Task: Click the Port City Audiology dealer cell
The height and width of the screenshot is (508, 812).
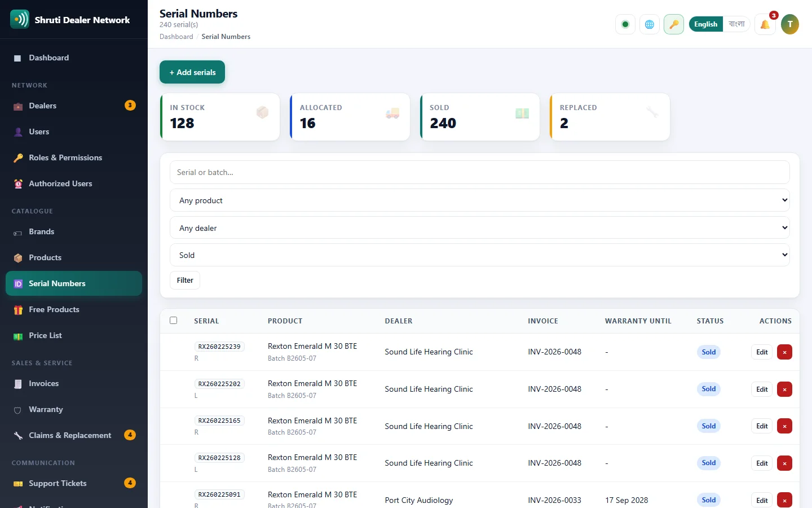Action: tap(419, 500)
